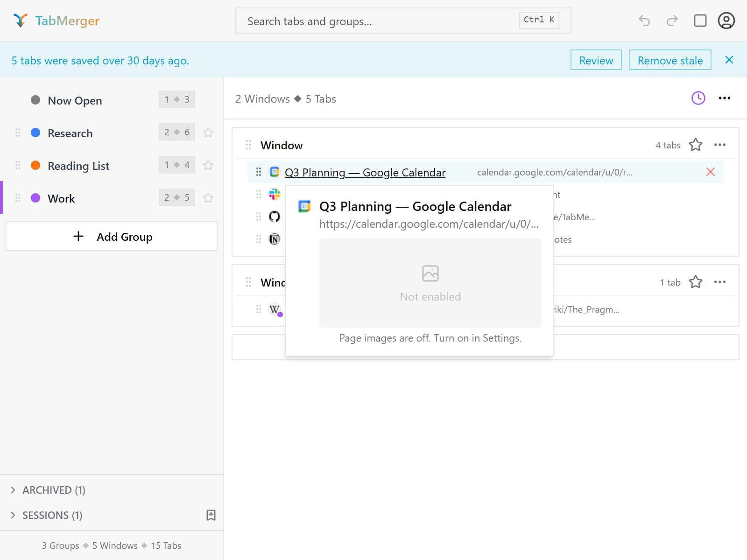
Task: Remove the Q3 Planning tab with red X
Action: pyautogui.click(x=711, y=172)
